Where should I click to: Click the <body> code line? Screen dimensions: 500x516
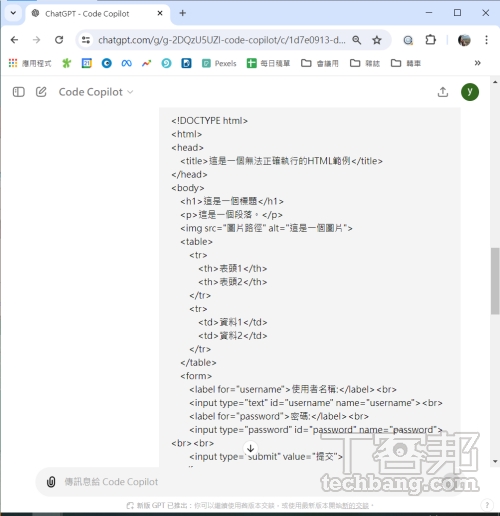[x=188, y=188]
